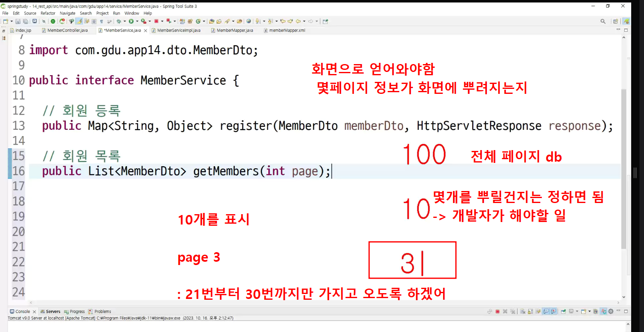This screenshot has width=644, height=332.
Task: Maximize the editor area panel
Action: [x=626, y=30]
